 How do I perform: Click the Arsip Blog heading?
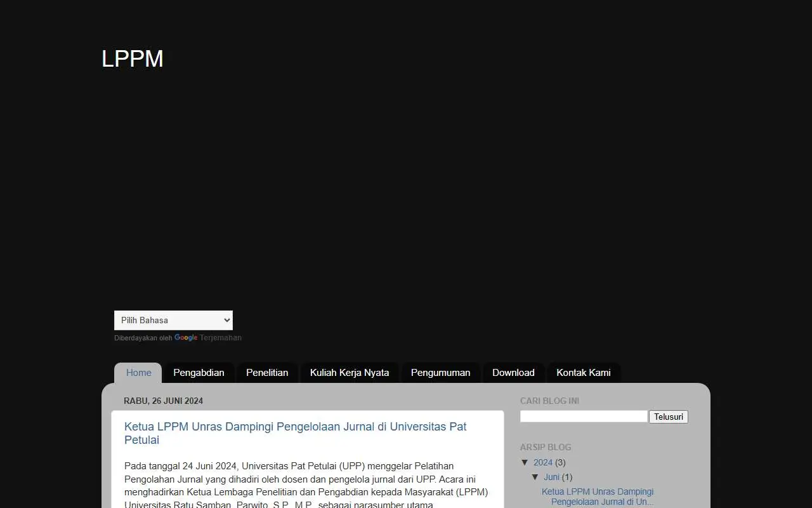point(546,447)
